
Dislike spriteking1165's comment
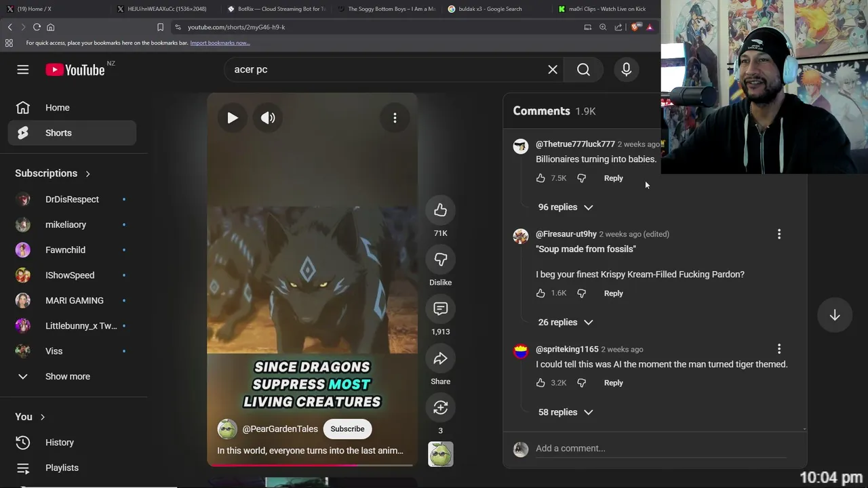[x=581, y=383]
